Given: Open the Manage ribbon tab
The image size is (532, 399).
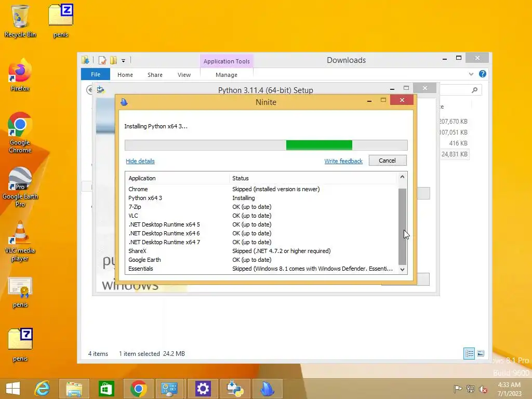Looking at the screenshot, I should pyautogui.click(x=227, y=75).
